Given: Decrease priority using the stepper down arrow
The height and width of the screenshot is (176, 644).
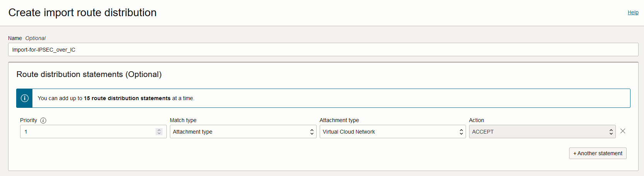Looking at the screenshot, I should tap(159, 133).
